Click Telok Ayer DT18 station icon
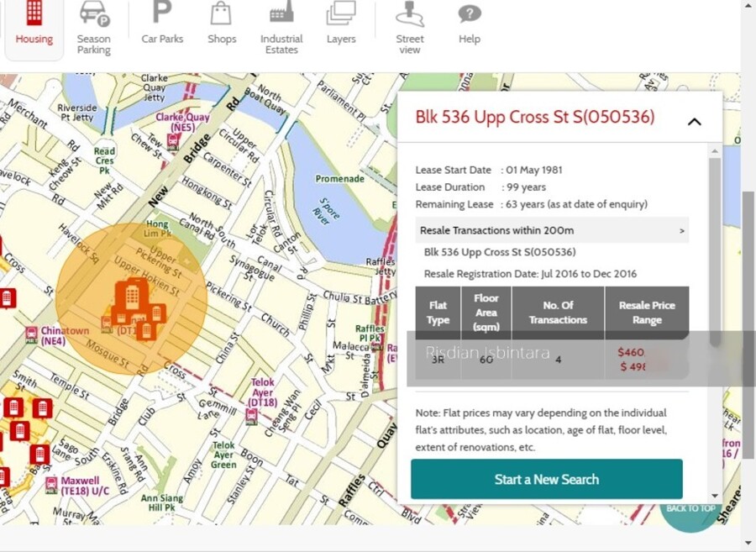 tap(251, 416)
